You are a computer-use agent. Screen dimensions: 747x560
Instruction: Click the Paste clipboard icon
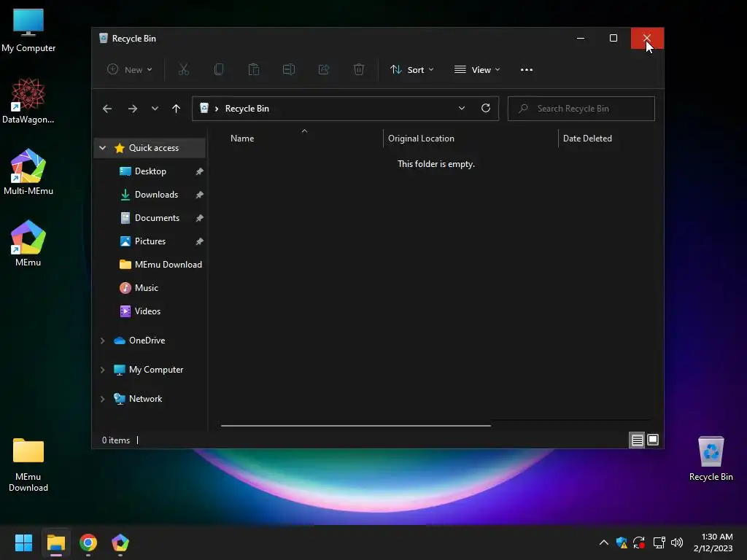[x=254, y=69]
